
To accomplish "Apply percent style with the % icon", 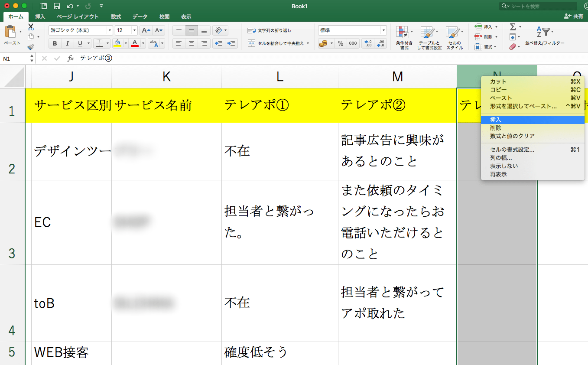I will coord(341,43).
